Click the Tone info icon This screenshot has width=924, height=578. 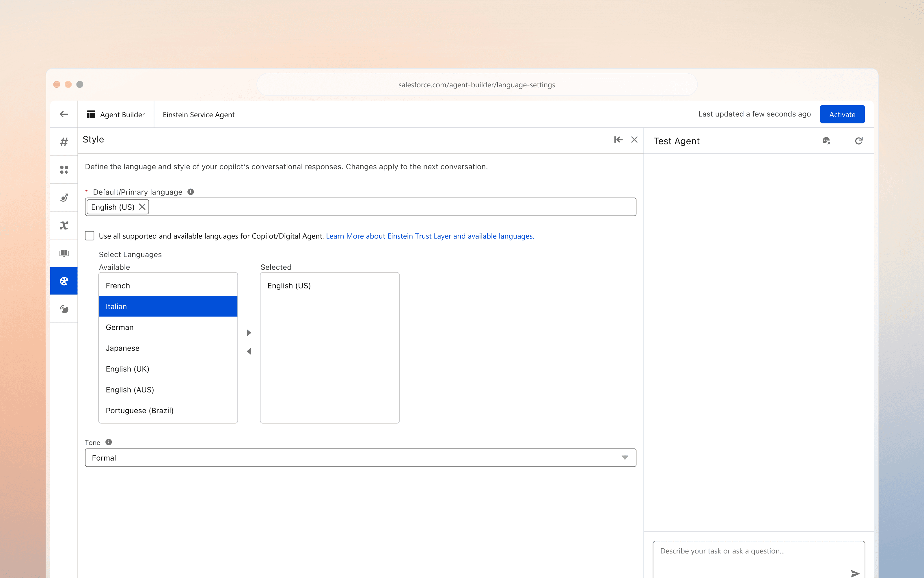click(x=109, y=442)
